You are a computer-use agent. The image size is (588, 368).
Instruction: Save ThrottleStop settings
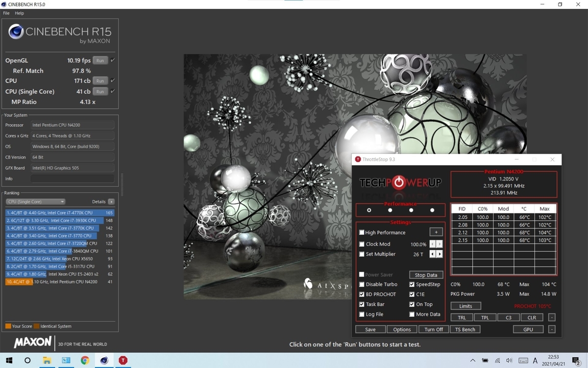(370, 329)
